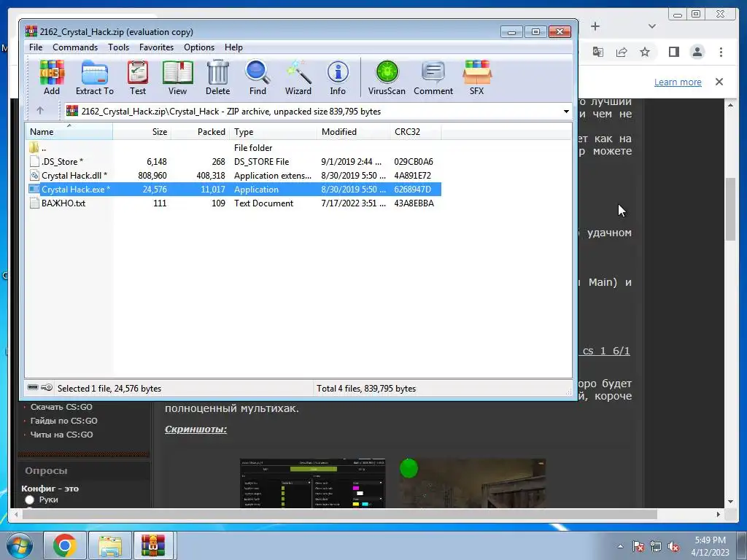Run the Test archive tool

coord(138,77)
